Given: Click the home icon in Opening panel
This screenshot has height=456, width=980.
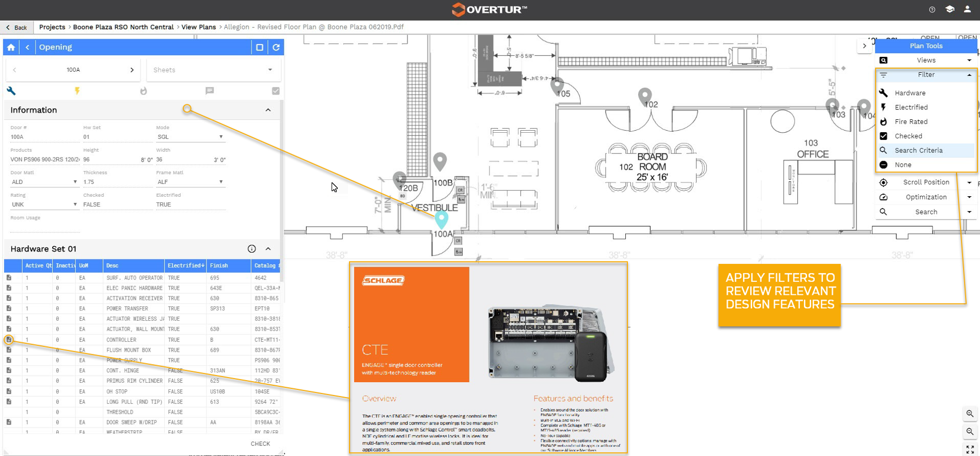Looking at the screenshot, I should coord(11,47).
